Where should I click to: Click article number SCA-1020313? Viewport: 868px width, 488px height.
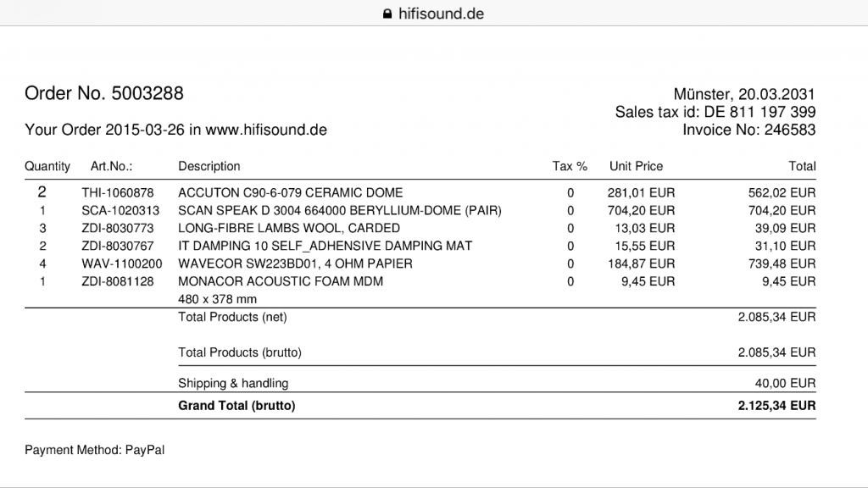pyautogui.click(x=120, y=211)
